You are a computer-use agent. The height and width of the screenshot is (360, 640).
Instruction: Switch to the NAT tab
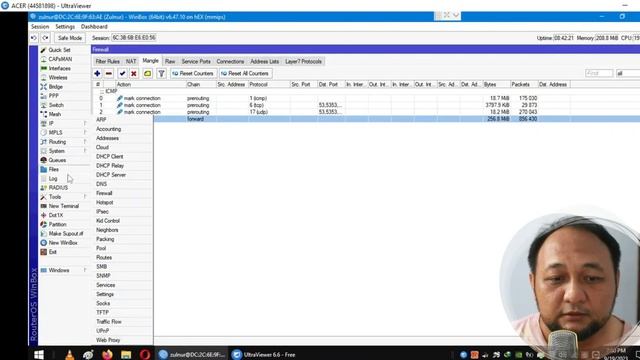point(131,61)
